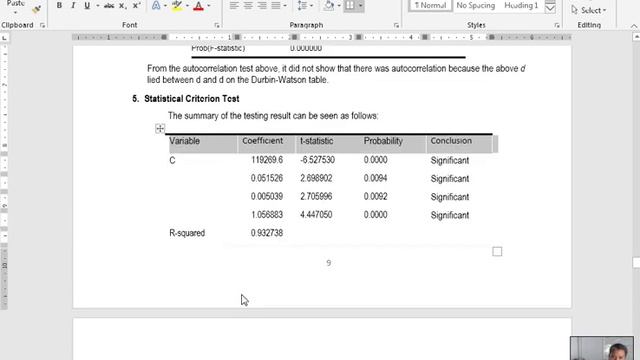Click the probability cell 0.0092
The width and height of the screenshot is (640, 360).
pos(376,197)
